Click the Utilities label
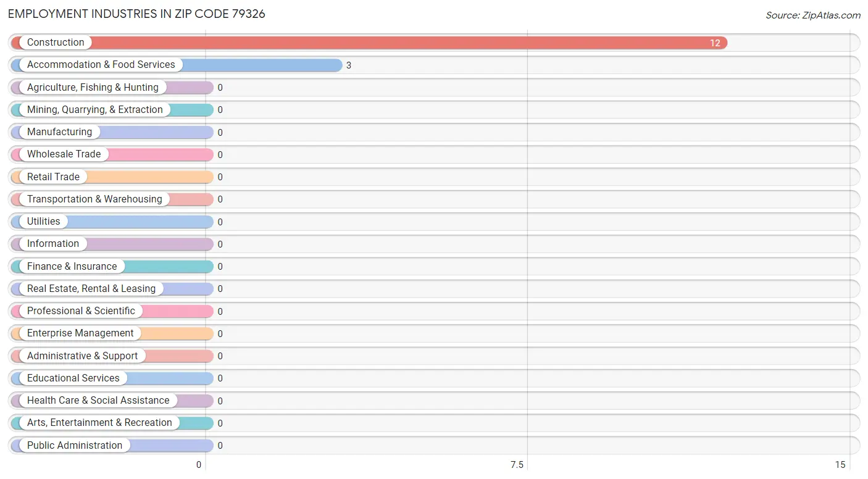Image resolution: width=868 pixels, height=479 pixels. (44, 222)
